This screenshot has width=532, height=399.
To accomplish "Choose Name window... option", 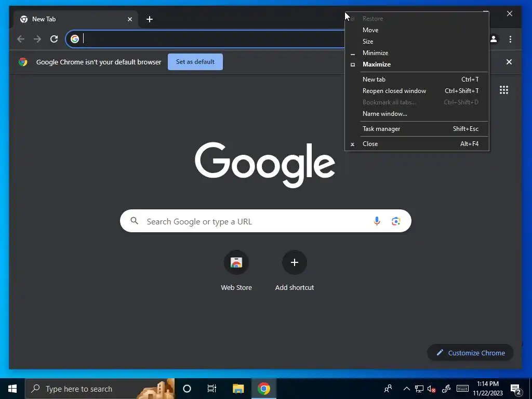I will 417,114.
